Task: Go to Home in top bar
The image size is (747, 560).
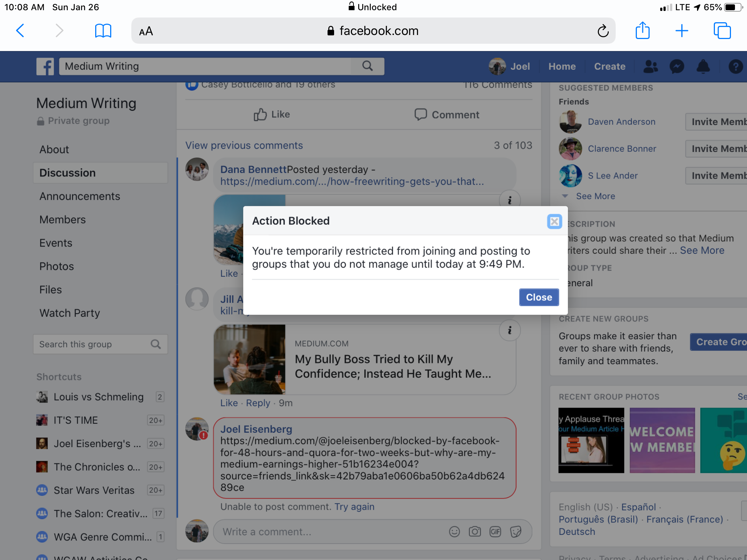Action: (562, 66)
